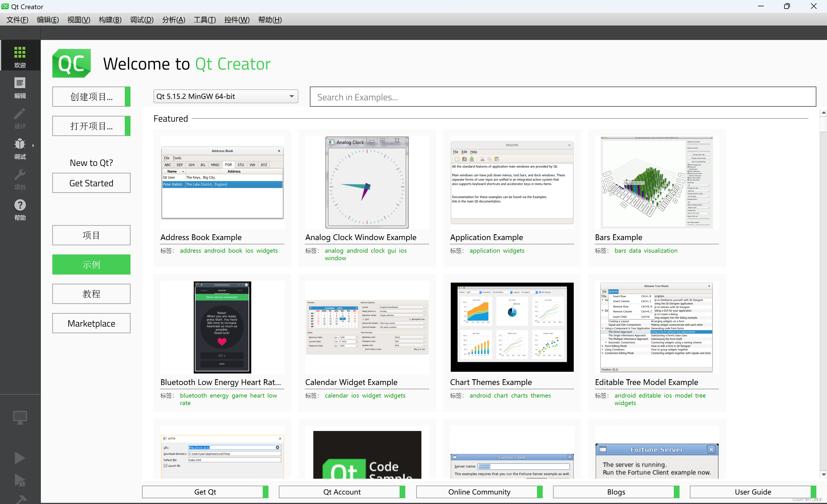This screenshot has height=504, width=827.
Task: Open the Fortune Client example thumbnail
Action: pos(512,466)
